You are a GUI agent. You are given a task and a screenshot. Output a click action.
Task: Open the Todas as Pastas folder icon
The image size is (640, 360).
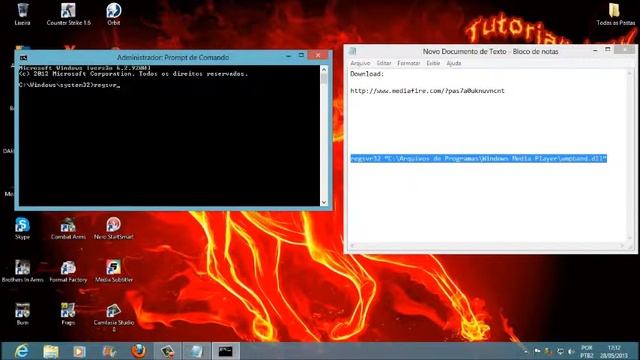(616, 13)
